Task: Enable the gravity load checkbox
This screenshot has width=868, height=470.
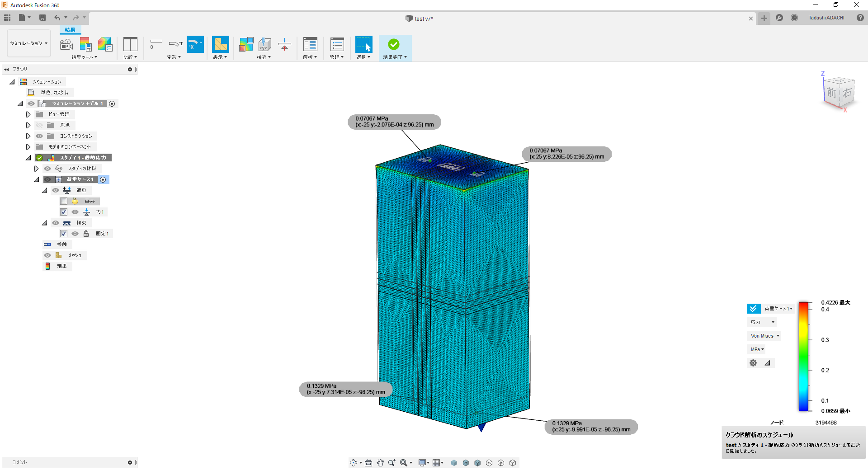Action: coord(64,201)
